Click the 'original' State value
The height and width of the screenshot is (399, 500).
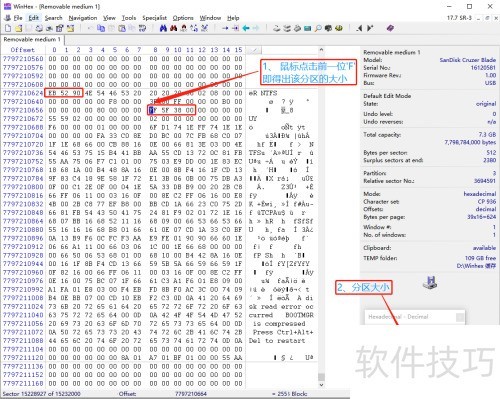point(486,104)
